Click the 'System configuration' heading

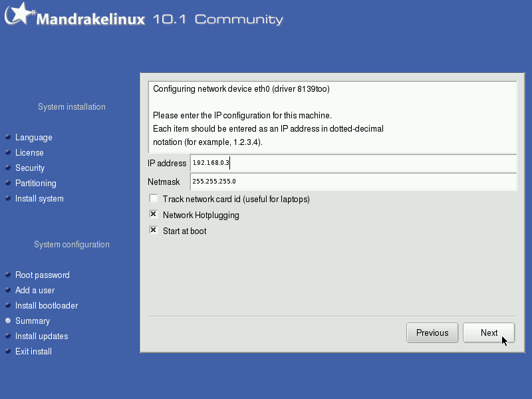72,244
